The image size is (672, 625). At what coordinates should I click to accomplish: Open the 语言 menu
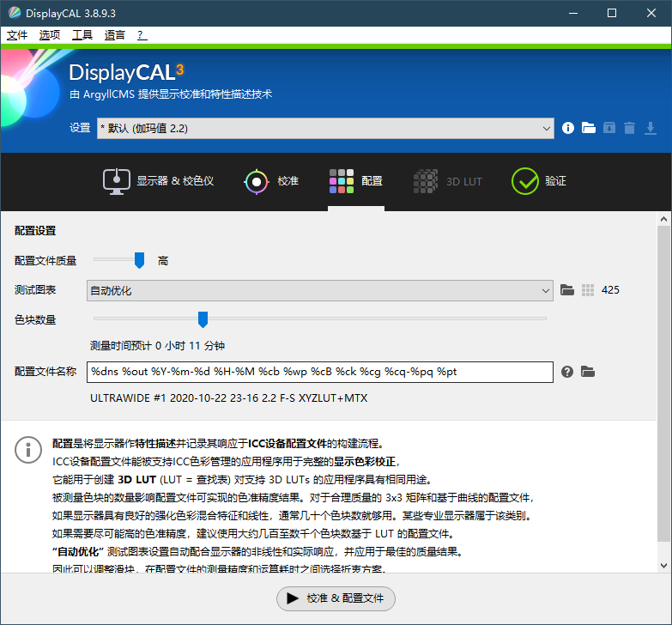coord(115,35)
